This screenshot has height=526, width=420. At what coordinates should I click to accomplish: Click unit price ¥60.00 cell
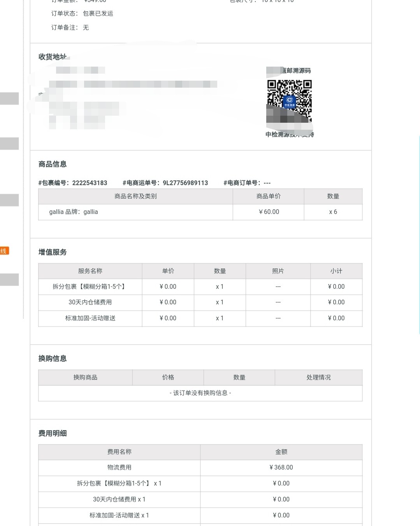(x=269, y=212)
